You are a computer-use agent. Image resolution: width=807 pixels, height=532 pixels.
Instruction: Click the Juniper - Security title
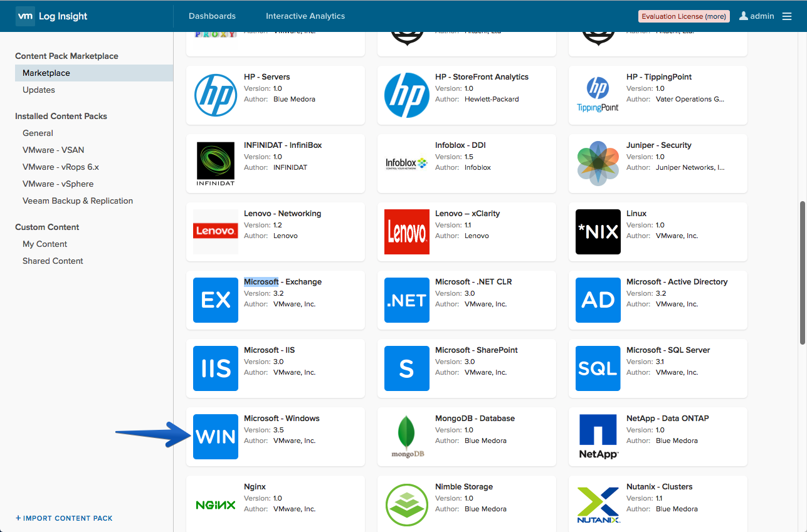[x=659, y=145]
